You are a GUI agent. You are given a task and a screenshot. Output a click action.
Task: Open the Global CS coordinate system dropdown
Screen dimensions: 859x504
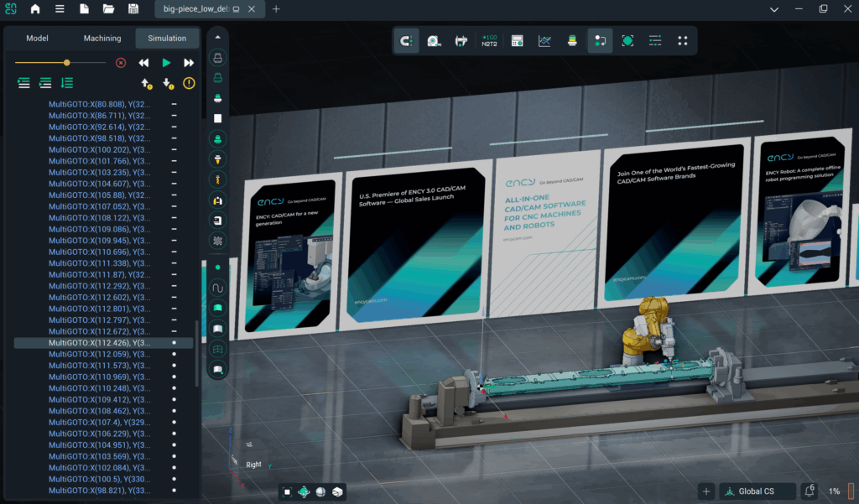click(x=757, y=491)
